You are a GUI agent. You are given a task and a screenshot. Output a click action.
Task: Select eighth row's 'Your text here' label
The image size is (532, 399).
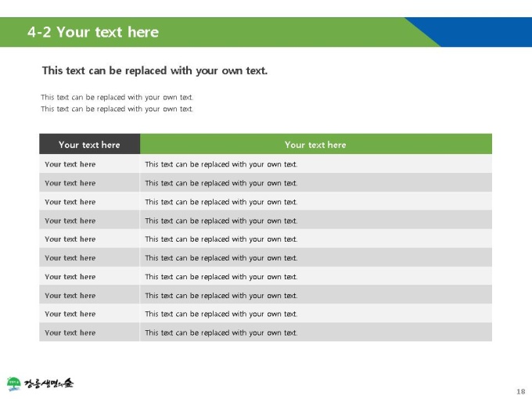(70, 295)
